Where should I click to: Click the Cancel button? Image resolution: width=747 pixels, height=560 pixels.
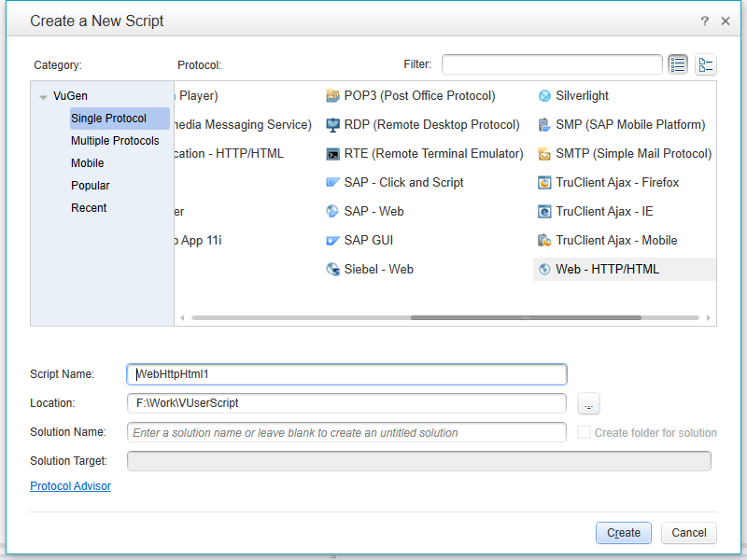pos(689,533)
